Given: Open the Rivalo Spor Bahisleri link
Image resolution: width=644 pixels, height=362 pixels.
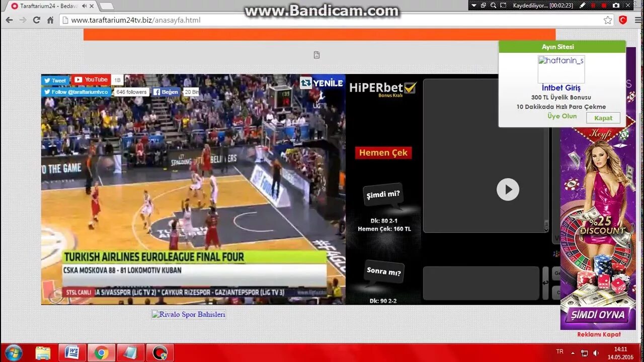Looking at the screenshot, I should pos(189,314).
